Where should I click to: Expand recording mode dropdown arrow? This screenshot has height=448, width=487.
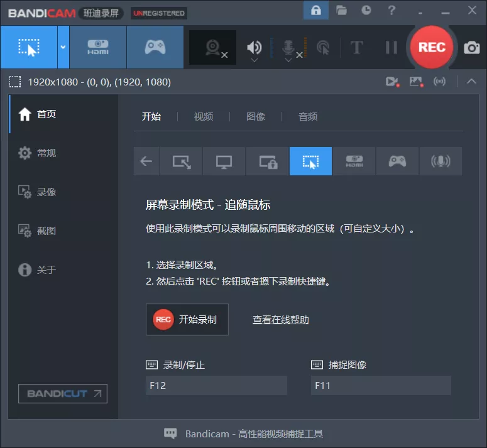[63, 47]
